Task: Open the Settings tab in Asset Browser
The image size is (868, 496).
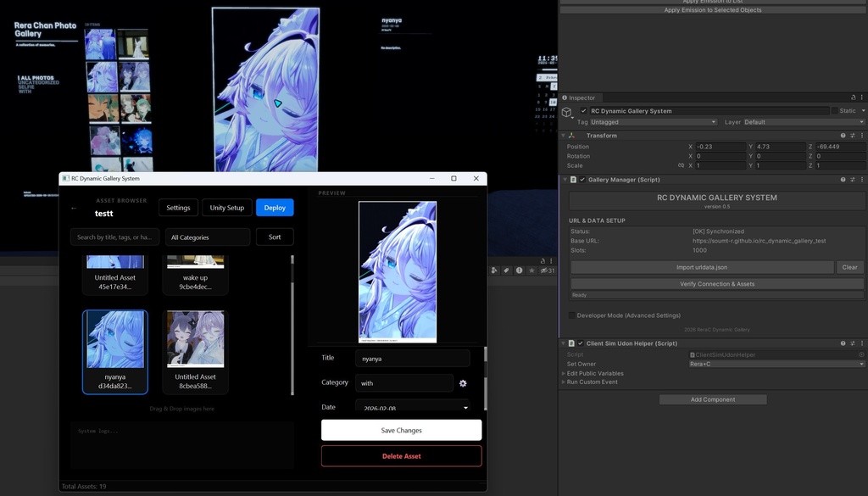Action: (178, 207)
